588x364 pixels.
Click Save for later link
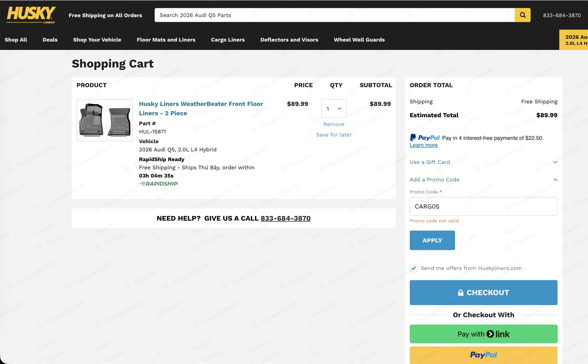pos(334,135)
